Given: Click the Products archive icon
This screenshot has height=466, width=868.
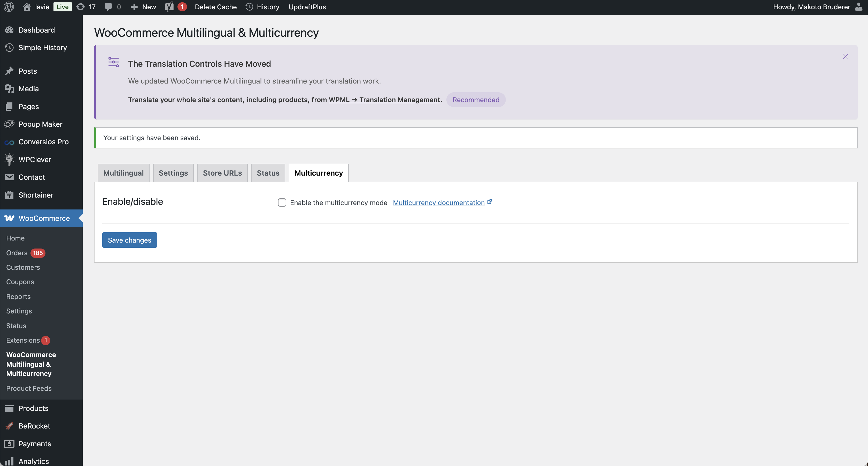Looking at the screenshot, I should click(10, 408).
